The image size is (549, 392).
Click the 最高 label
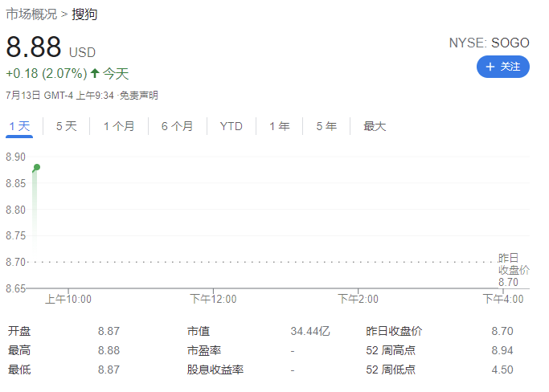[x=19, y=350]
